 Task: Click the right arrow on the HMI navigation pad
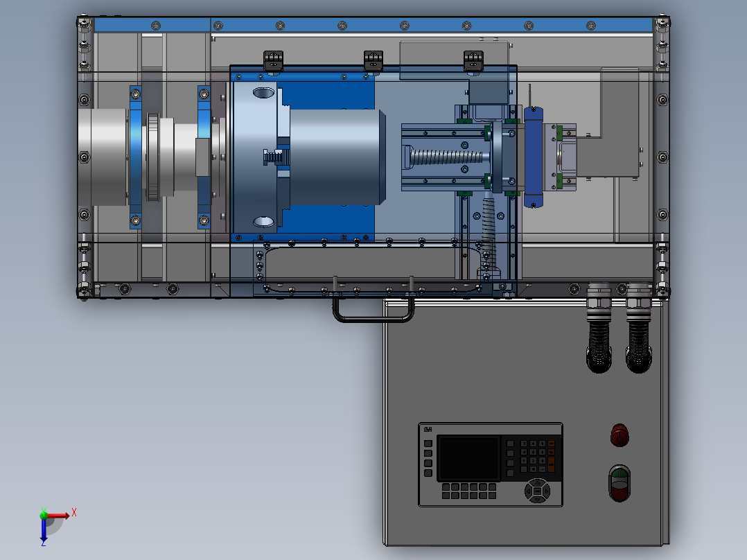547,491
